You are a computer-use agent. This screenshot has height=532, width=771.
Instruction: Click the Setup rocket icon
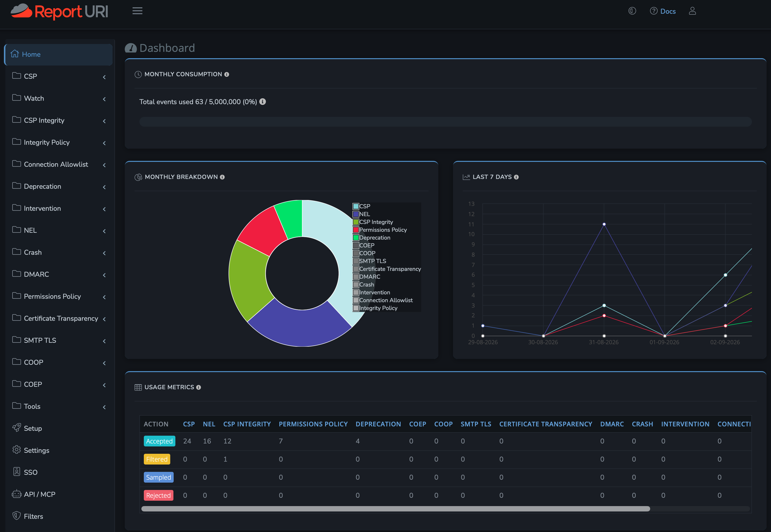(x=16, y=428)
